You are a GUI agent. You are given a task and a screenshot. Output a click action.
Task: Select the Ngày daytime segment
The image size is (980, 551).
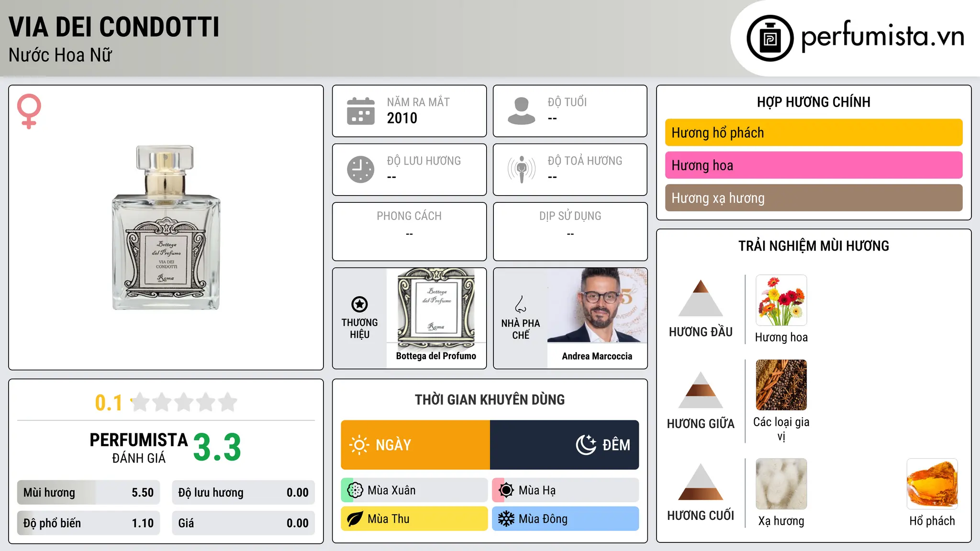coord(415,445)
